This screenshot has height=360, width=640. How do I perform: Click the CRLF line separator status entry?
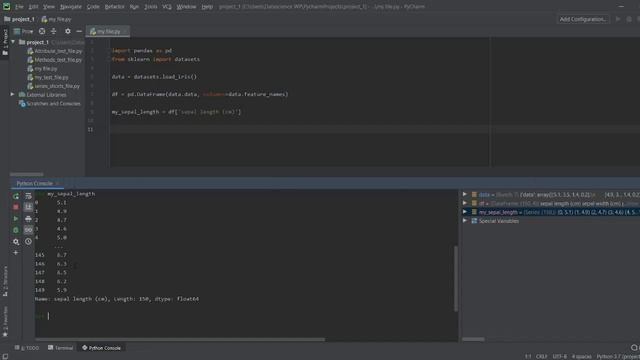click(541, 356)
